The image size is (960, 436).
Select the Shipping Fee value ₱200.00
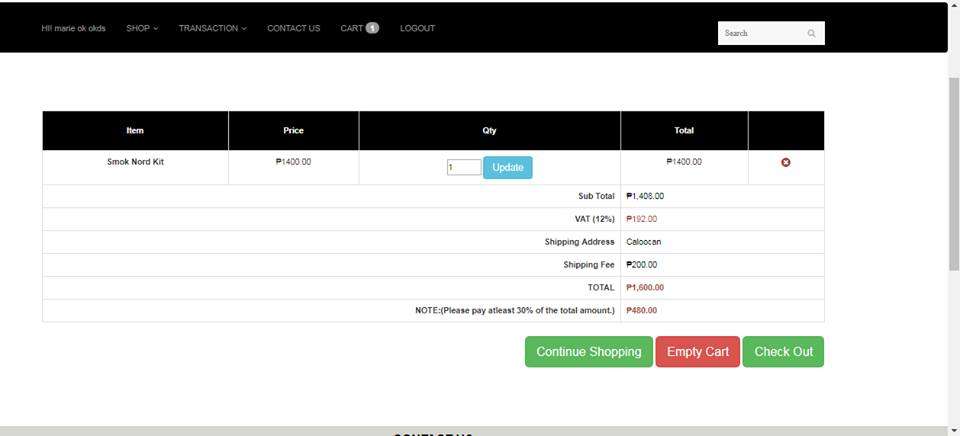coord(642,265)
